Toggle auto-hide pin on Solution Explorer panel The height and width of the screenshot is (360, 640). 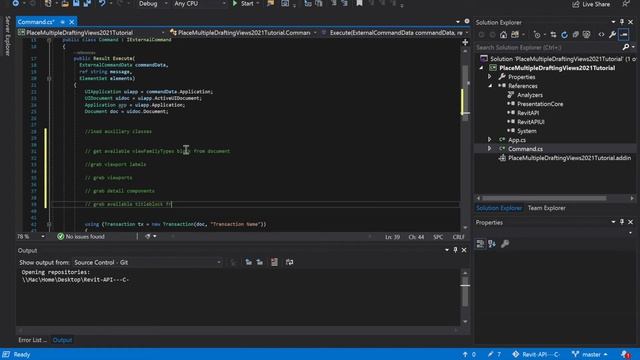622,22
